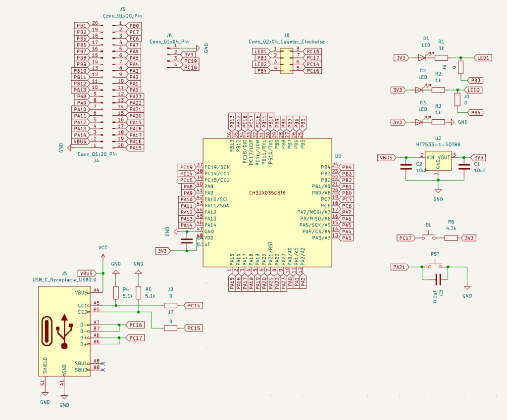Select the 3V3 label next to R6
This screenshot has height=420, width=507.
pos(469,237)
